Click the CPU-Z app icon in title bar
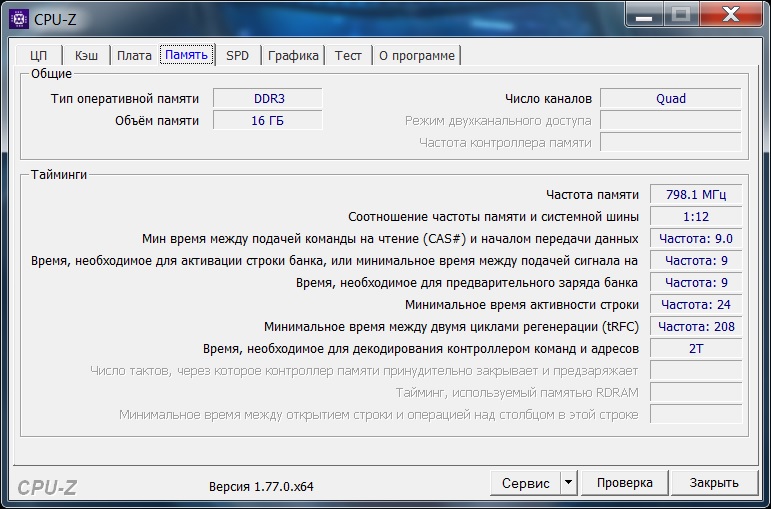The height and width of the screenshot is (509, 771). pyautogui.click(x=19, y=19)
